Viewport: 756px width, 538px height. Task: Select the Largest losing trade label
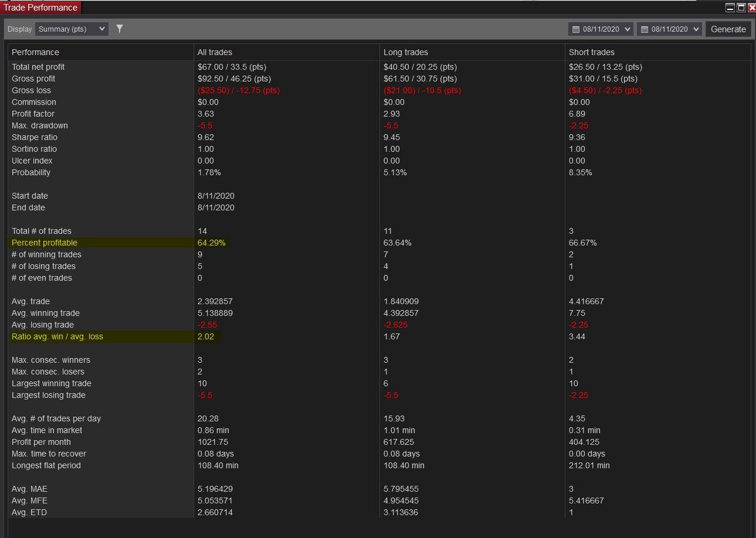(49, 395)
